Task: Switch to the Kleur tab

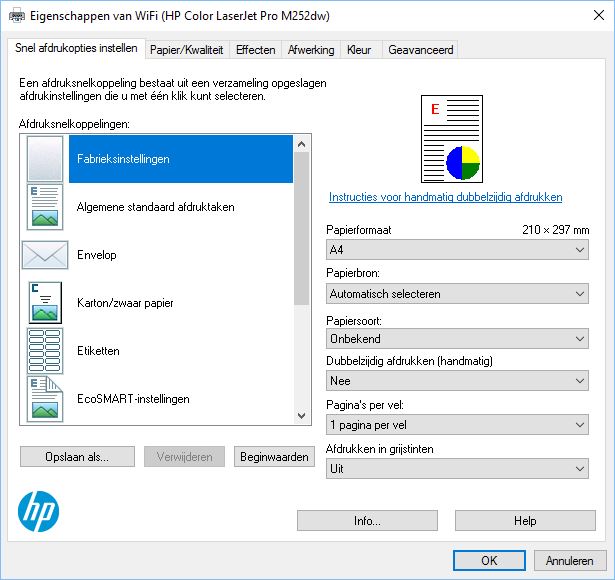Action: point(359,50)
